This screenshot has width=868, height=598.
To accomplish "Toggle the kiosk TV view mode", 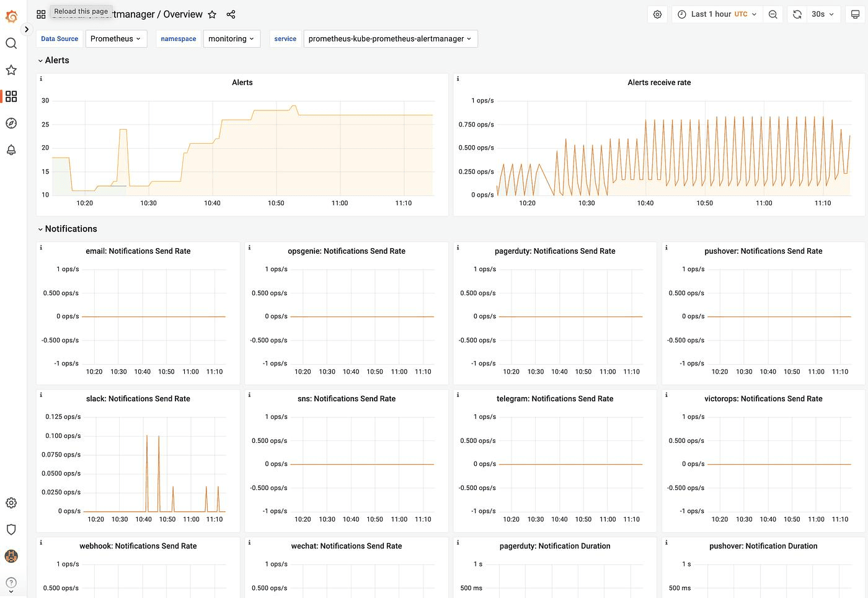I will pyautogui.click(x=855, y=14).
